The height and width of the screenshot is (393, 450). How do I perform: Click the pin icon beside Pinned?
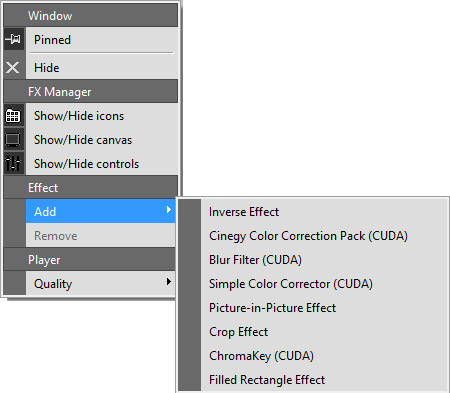click(13, 39)
